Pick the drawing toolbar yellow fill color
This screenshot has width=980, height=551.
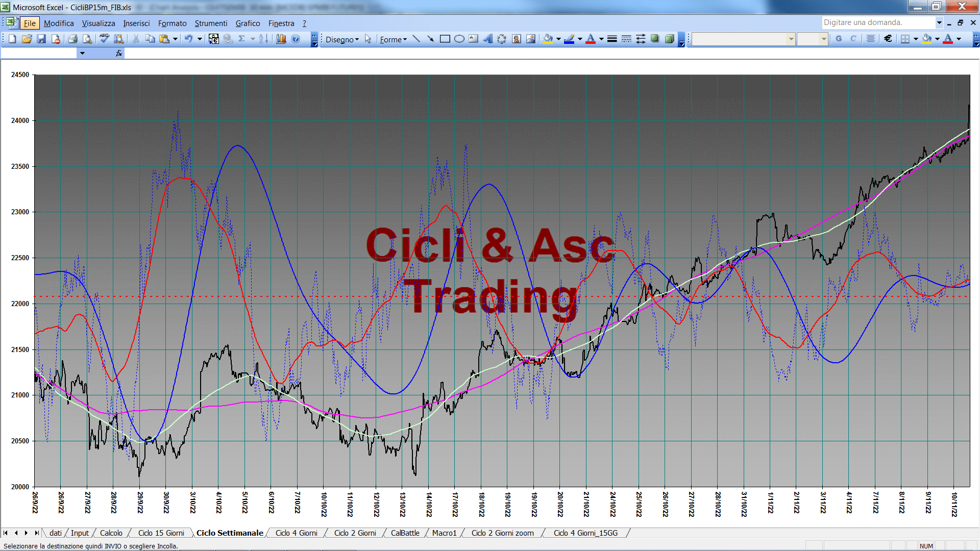coord(548,39)
